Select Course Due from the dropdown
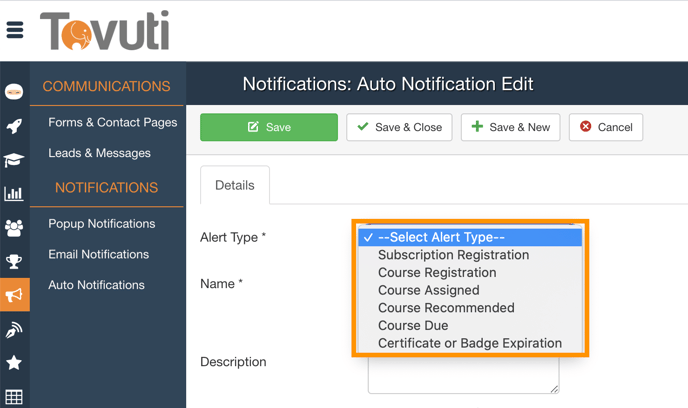Image resolution: width=688 pixels, height=408 pixels. coord(413,325)
